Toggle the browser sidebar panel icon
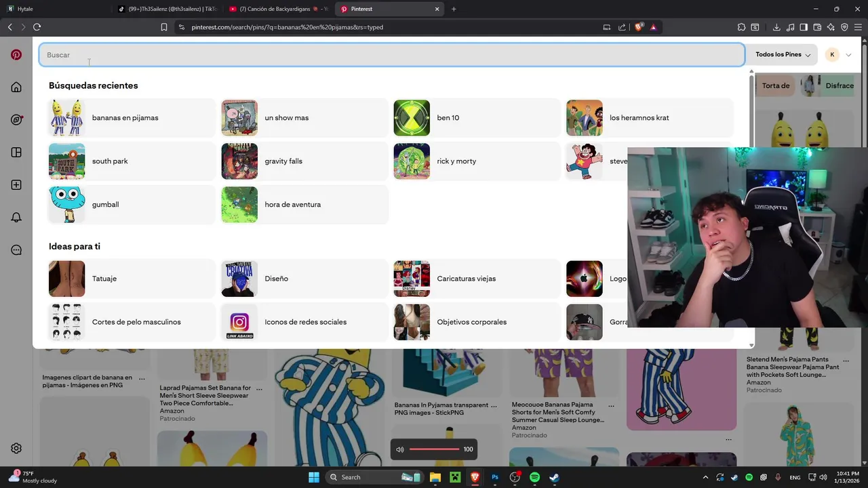The width and height of the screenshot is (868, 488). pyautogui.click(x=804, y=27)
